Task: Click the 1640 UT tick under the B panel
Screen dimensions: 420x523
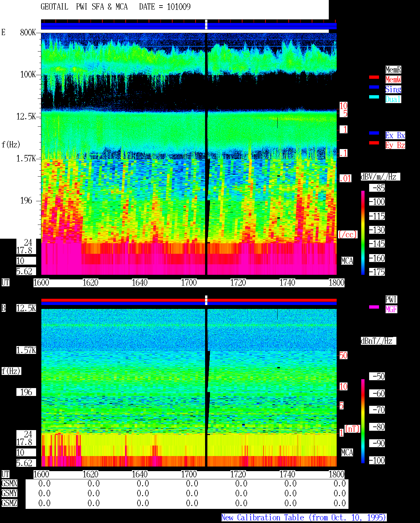Action: point(139,474)
